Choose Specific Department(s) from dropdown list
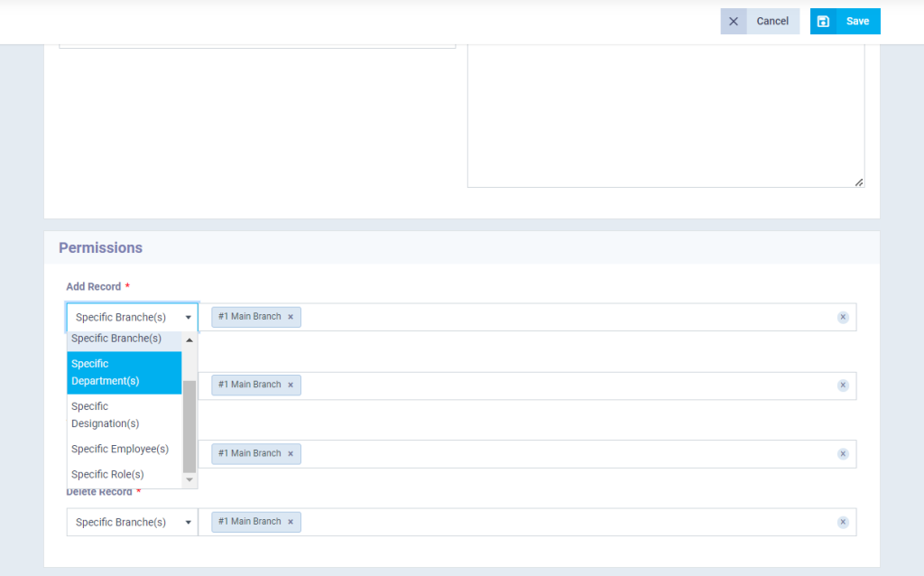Viewport: 924px width, 576px height. tap(124, 373)
